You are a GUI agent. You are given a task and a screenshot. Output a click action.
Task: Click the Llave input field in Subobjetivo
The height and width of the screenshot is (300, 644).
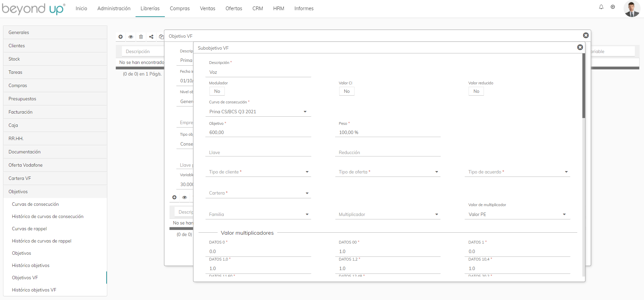point(258,152)
